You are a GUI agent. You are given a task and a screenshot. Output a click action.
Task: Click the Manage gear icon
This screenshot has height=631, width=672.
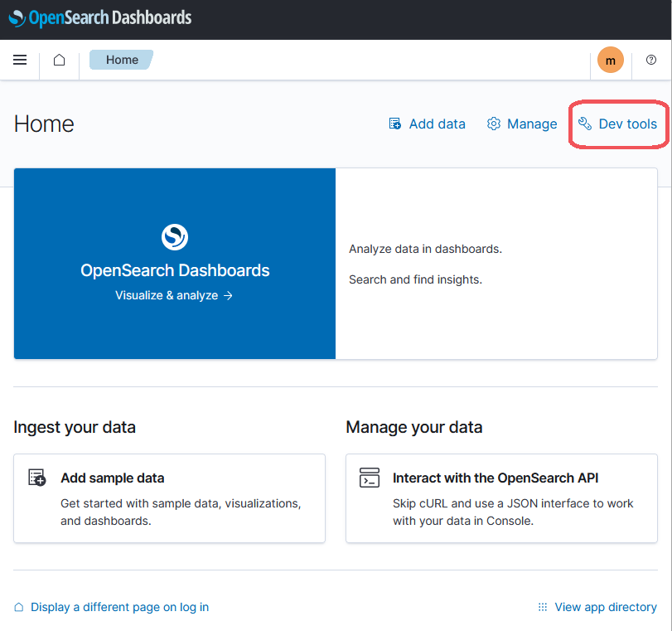pyautogui.click(x=492, y=124)
